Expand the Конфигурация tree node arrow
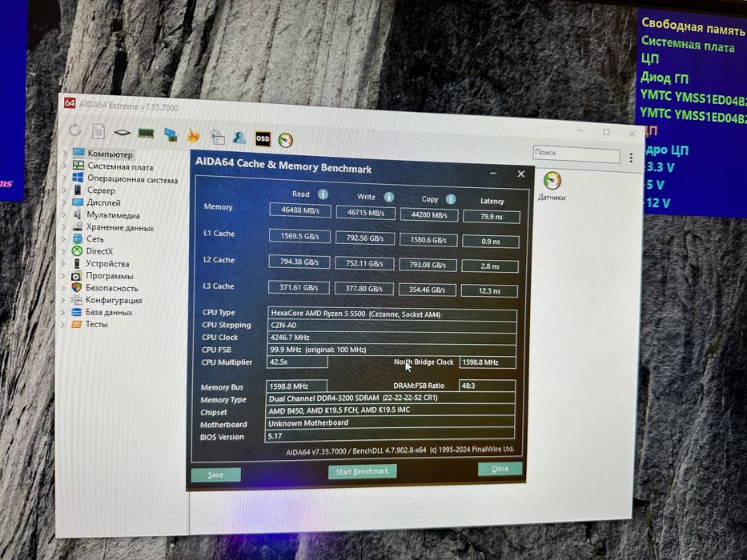747x560 pixels. point(63,300)
